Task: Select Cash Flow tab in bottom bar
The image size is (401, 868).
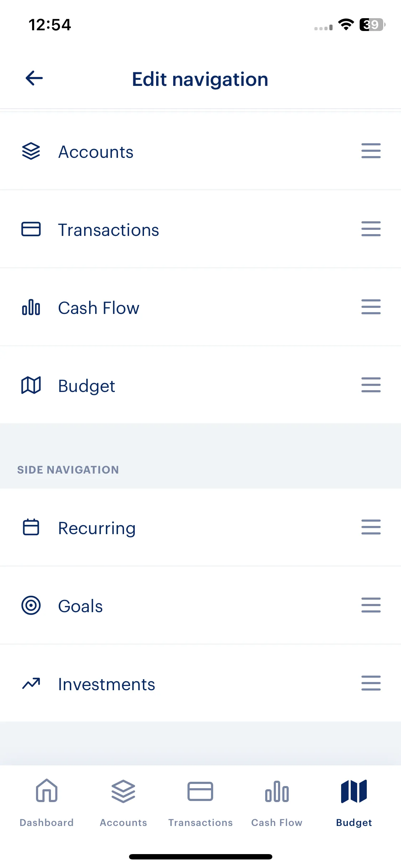Action: 277,802
